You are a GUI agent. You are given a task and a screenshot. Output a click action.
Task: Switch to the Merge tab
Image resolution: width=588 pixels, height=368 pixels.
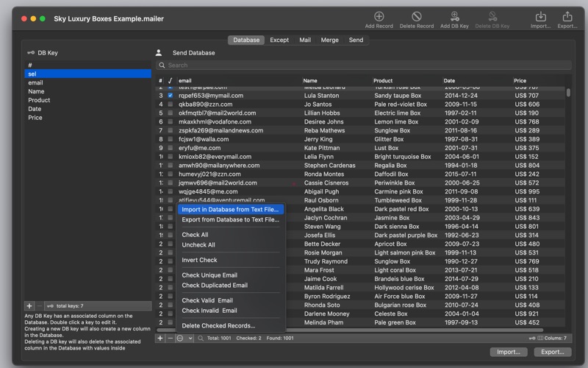(330, 40)
